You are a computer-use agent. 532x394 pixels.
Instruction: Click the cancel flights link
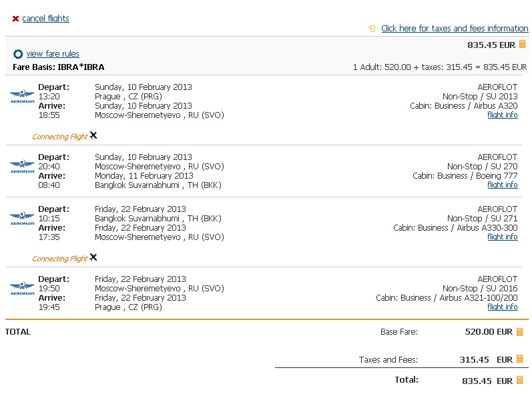coord(45,19)
